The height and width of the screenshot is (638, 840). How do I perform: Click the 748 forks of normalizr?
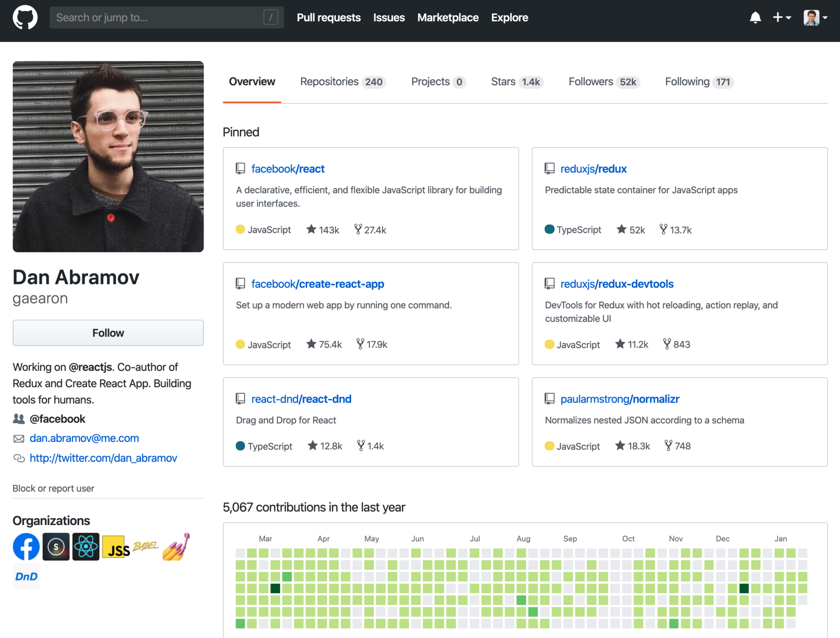point(677,446)
